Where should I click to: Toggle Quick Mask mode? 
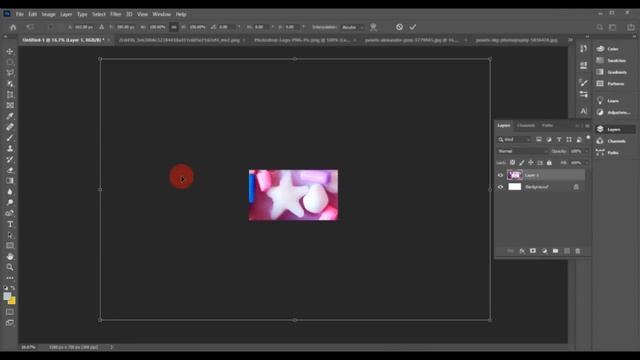click(10, 312)
